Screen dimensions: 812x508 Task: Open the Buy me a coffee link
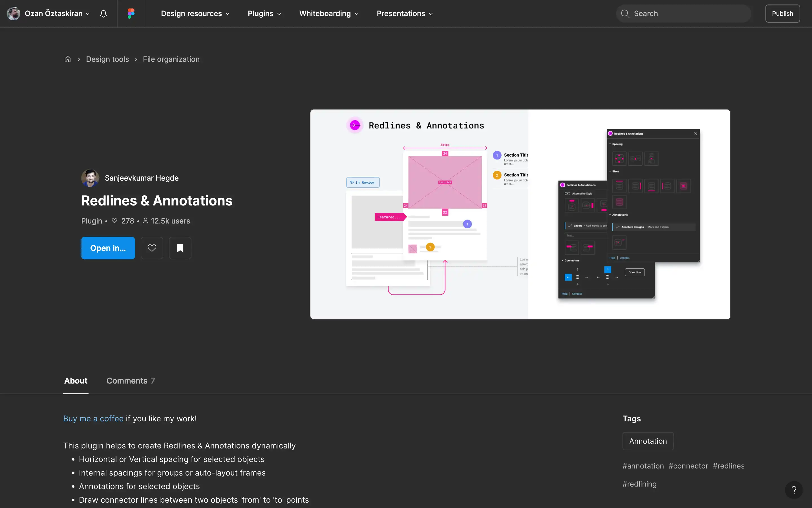[x=93, y=419]
